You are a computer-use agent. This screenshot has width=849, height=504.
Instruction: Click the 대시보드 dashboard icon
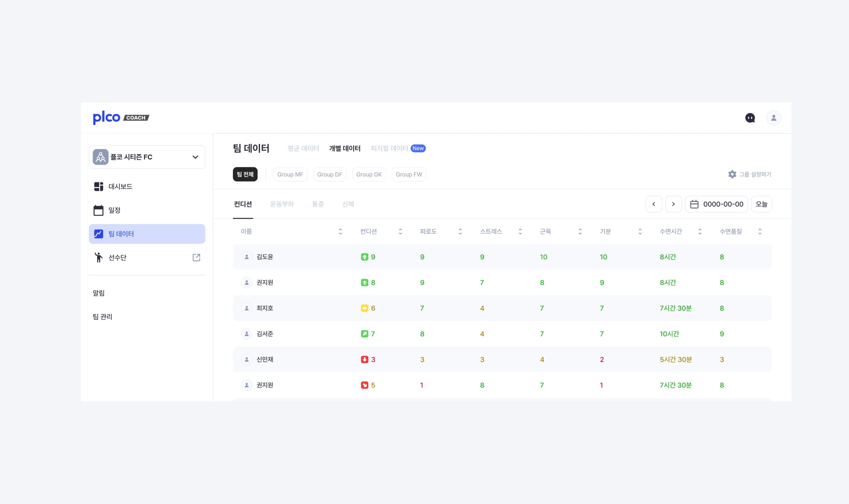point(98,187)
